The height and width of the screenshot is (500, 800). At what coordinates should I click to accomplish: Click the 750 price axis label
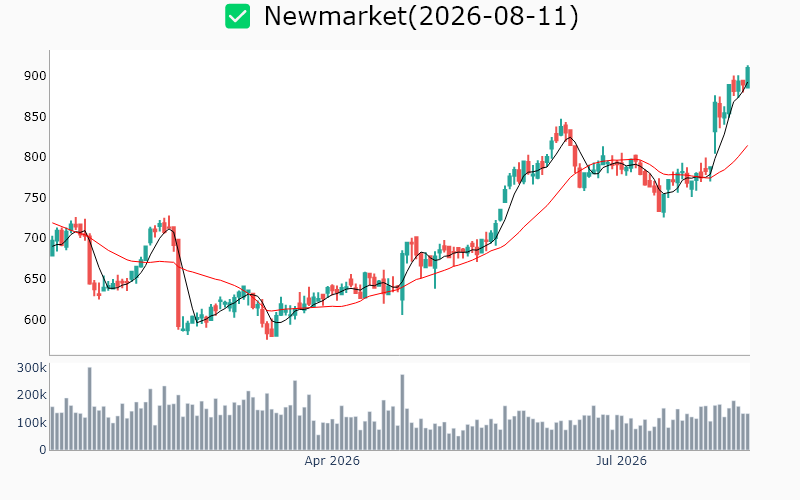point(35,198)
